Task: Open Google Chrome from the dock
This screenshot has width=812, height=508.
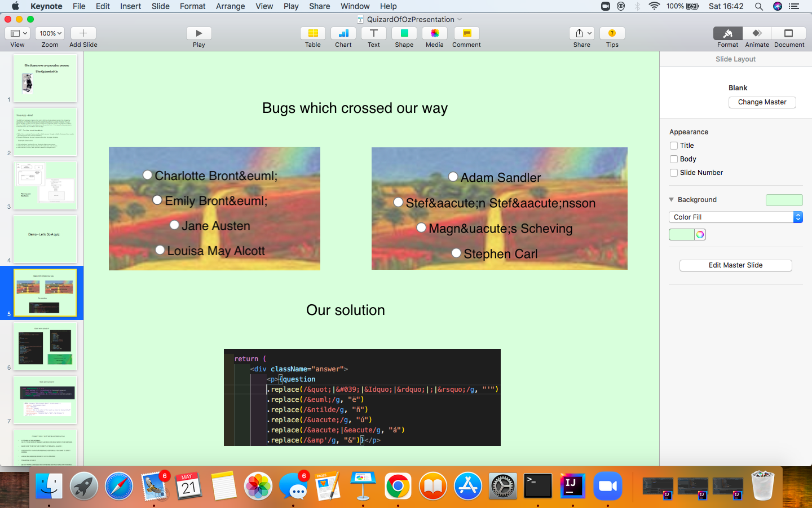Action: click(x=398, y=485)
